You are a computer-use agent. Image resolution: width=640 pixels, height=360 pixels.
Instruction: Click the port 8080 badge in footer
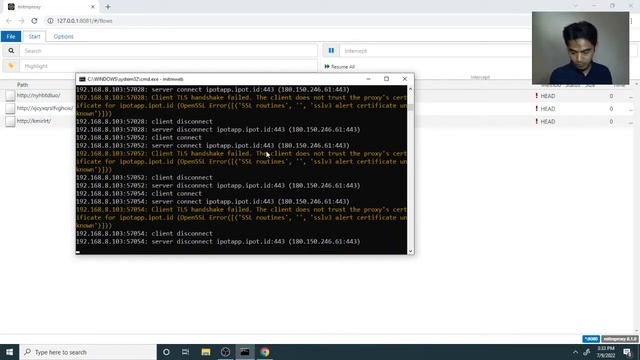[591, 339]
